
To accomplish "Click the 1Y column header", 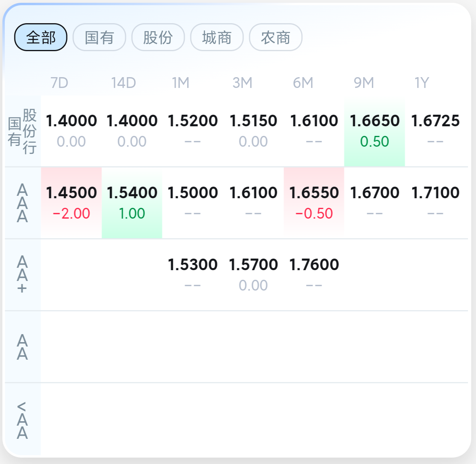I will [x=422, y=83].
